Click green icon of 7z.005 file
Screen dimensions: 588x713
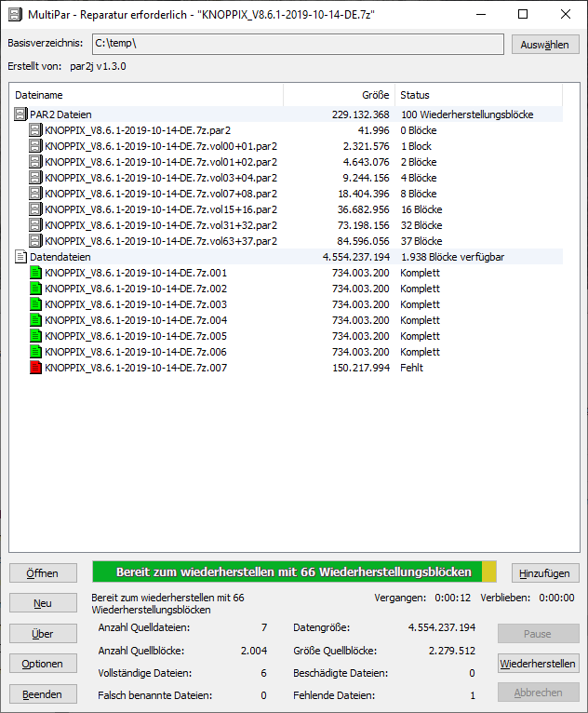35,336
